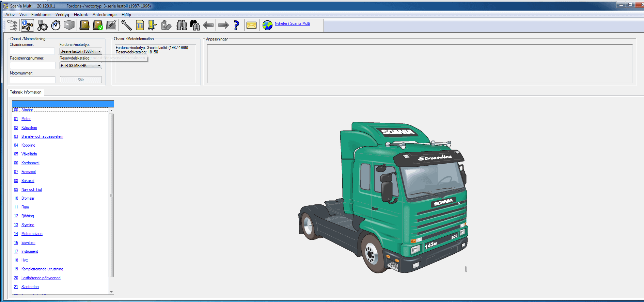Open the 10 Bromsar category link
Image resolution: width=644 pixels, height=302 pixels.
click(x=28, y=198)
